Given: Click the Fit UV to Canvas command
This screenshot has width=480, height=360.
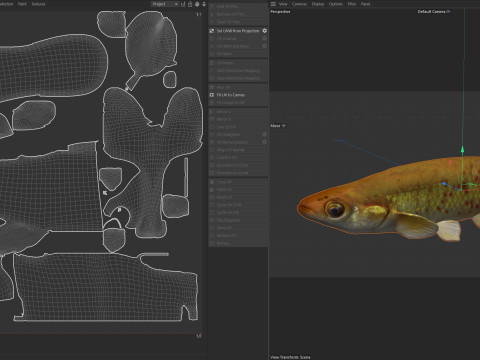Looking at the screenshot, I should pos(238,95).
